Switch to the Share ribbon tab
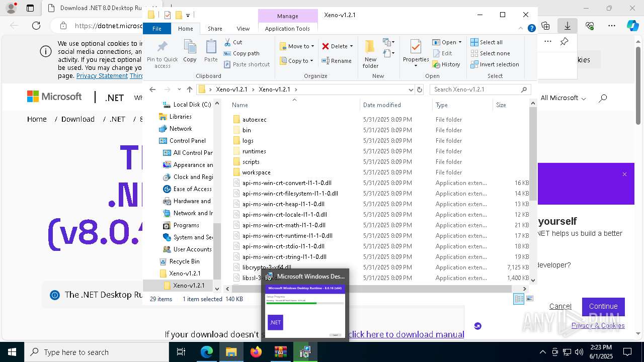 [x=215, y=29]
